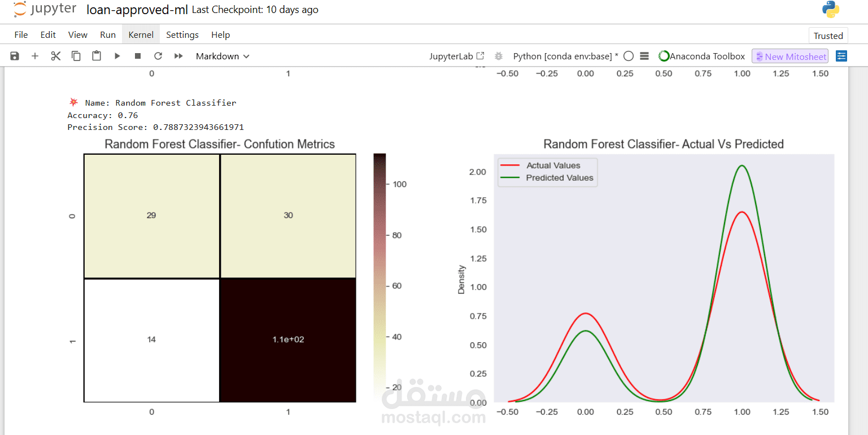The height and width of the screenshot is (435, 868).
Task: Open the Anaconda Toolbox
Action: click(702, 56)
